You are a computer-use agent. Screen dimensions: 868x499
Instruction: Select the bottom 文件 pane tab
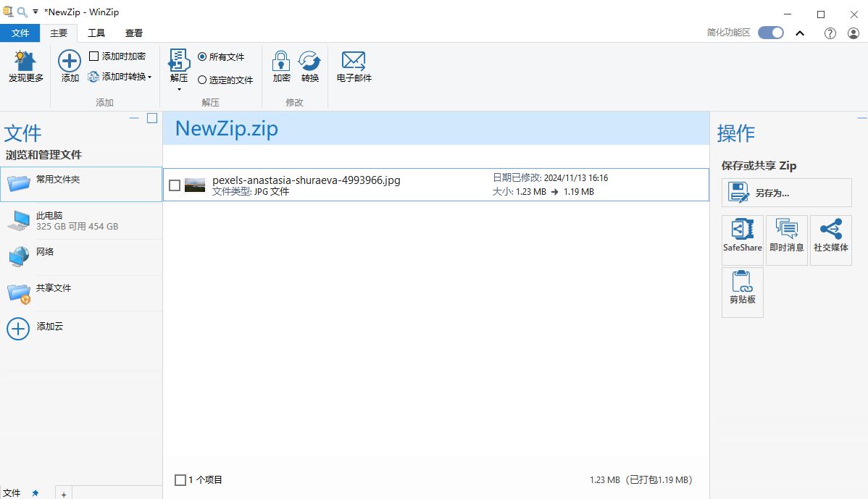tap(12, 493)
